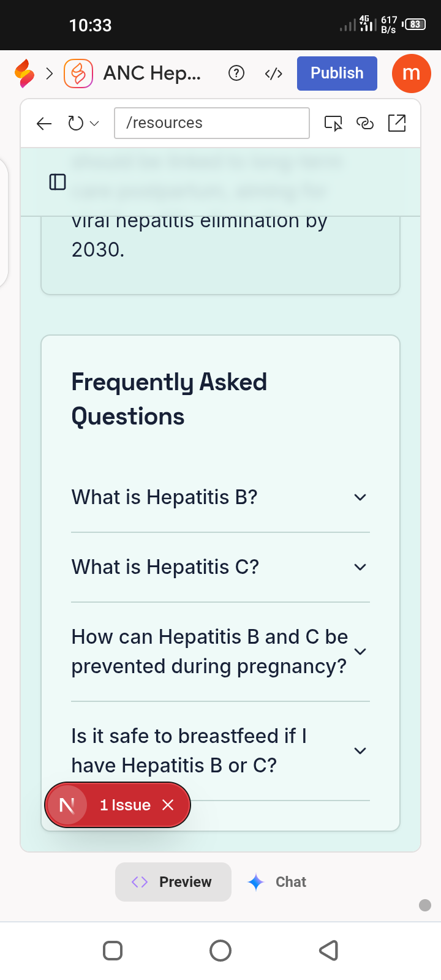Expand the prevention during pregnancy question
The image size is (441, 980).
pos(221,652)
